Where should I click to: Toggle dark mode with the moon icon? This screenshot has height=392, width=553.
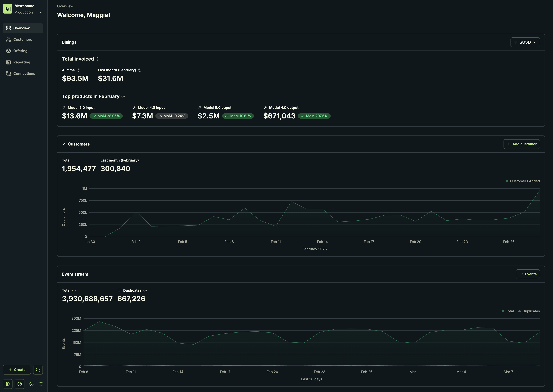point(32,384)
